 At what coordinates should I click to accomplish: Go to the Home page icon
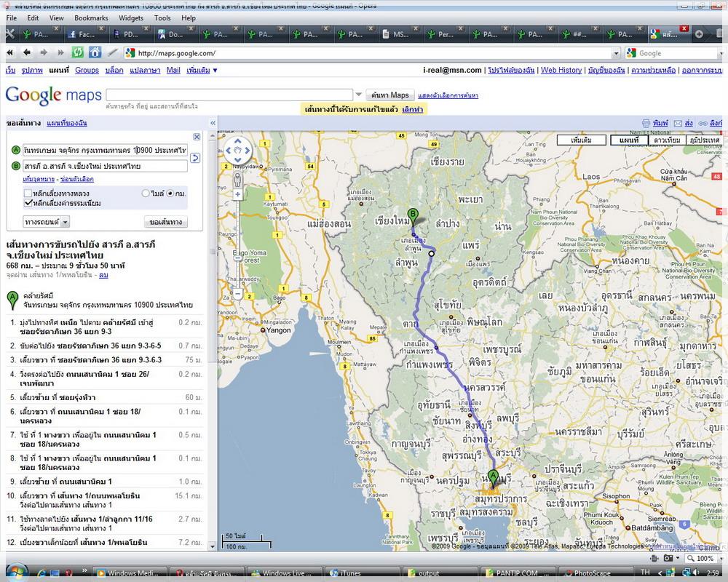(x=95, y=52)
